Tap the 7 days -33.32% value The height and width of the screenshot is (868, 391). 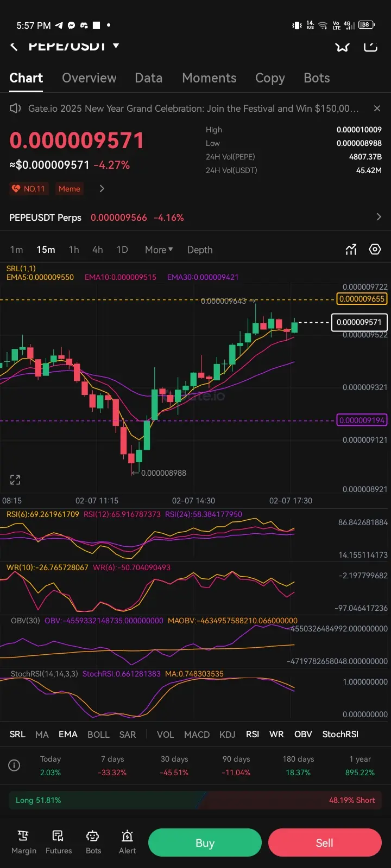point(112,773)
